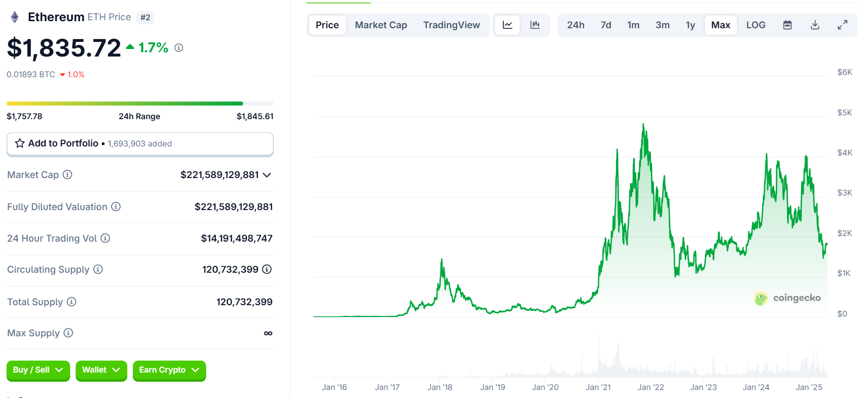Show Total Supply info icon
The width and height of the screenshot is (868, 398).
72,301
